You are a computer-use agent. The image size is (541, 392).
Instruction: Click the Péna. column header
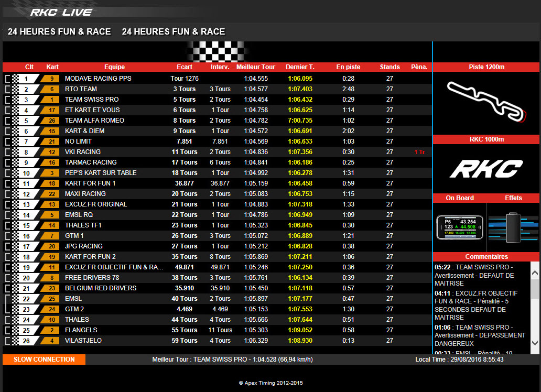(419, 67)
